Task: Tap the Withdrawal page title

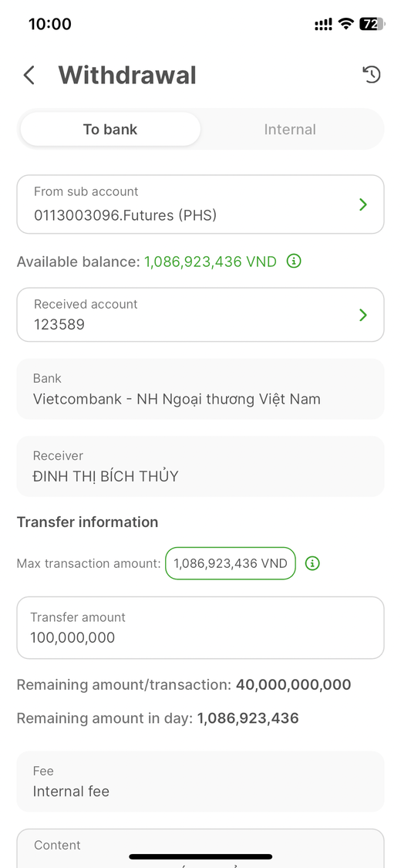Action: coord(127,75)
